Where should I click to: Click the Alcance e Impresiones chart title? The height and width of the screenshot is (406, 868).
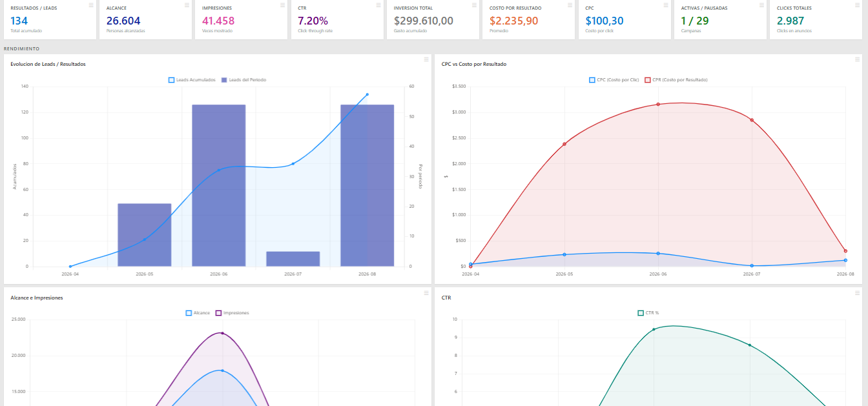pyautogui.click(x=37, y=298)
